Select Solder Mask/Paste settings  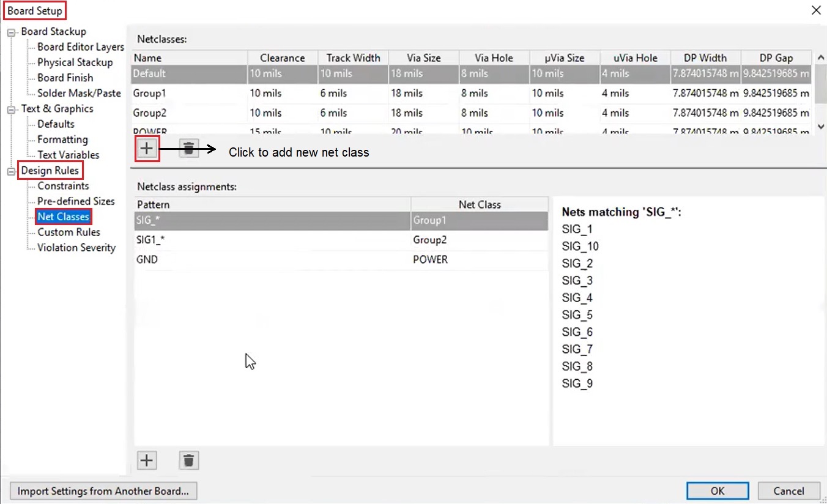(79, 94)
